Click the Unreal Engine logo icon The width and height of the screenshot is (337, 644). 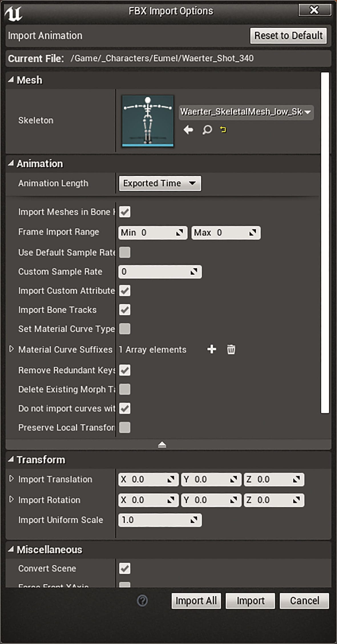point(13,13)
